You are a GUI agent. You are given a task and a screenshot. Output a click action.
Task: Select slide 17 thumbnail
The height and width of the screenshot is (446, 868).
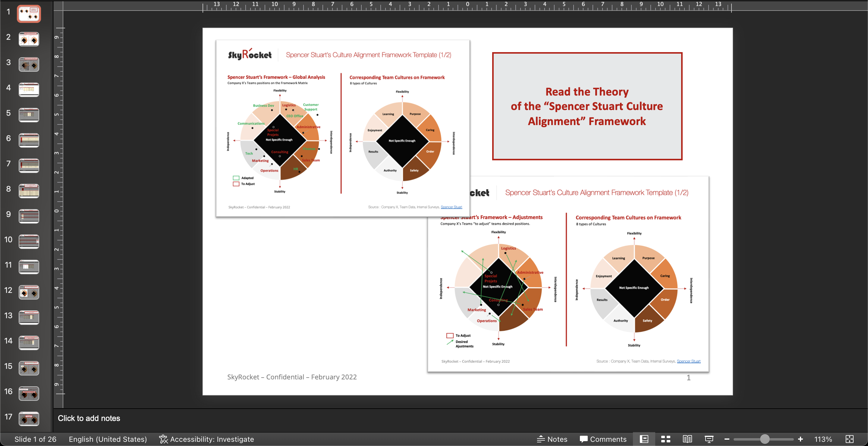[29, 419]
